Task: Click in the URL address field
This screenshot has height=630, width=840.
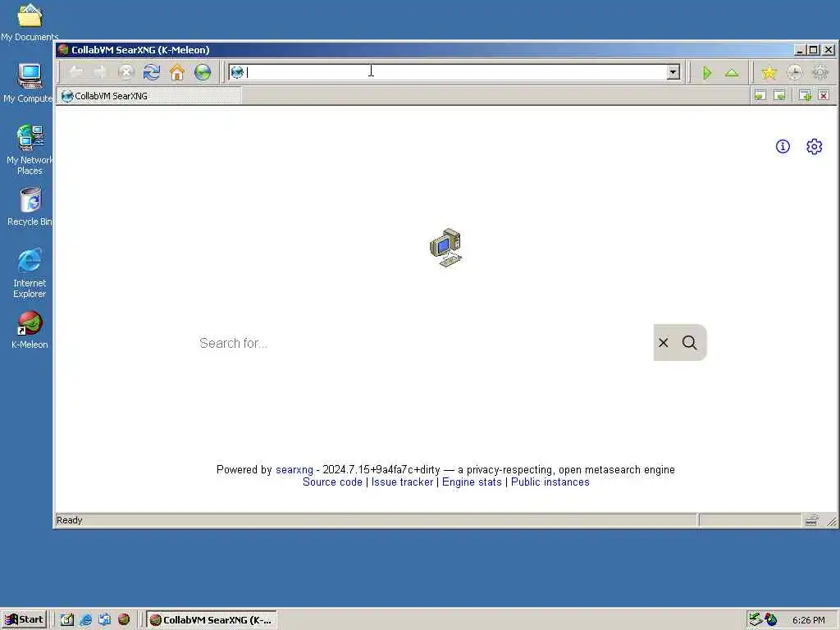Action: tap(456, 72)
